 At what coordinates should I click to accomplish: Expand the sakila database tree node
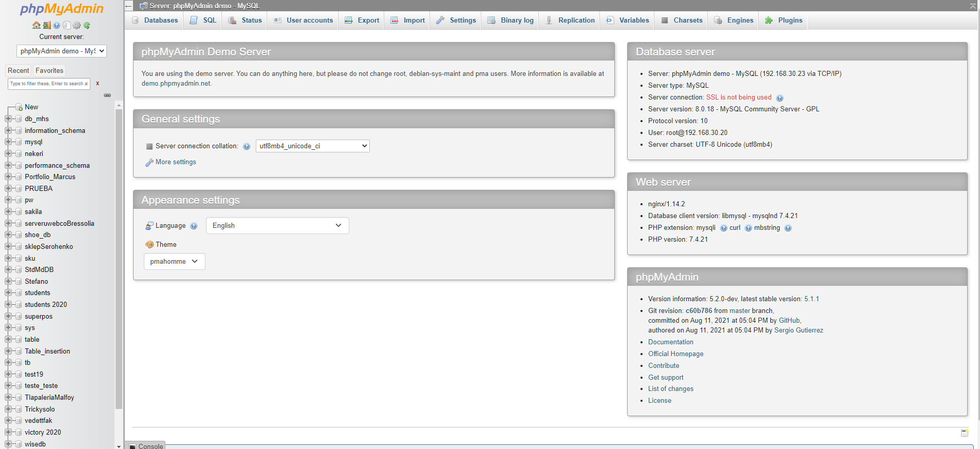click(x=8, y=211)
